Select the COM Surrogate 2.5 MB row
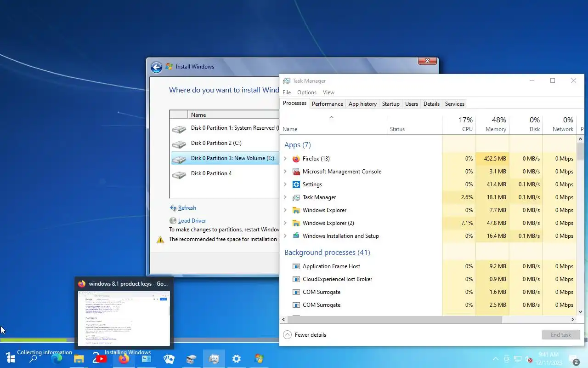588x368 pixels. tap(428, 305)
